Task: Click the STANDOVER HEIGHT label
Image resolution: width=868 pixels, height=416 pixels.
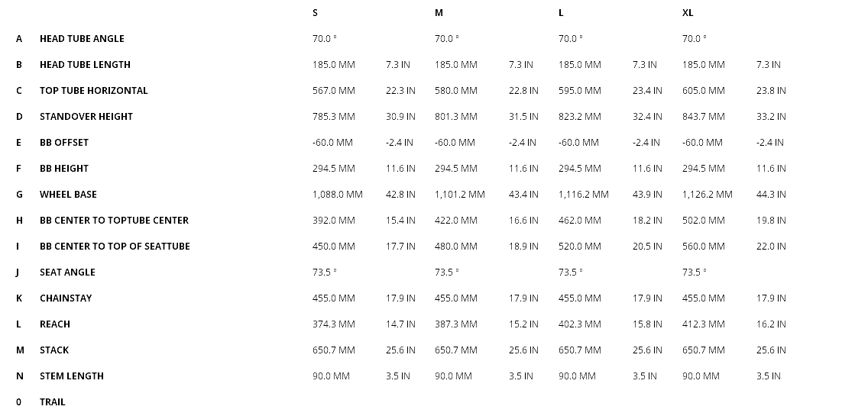Action: point(86,117)
